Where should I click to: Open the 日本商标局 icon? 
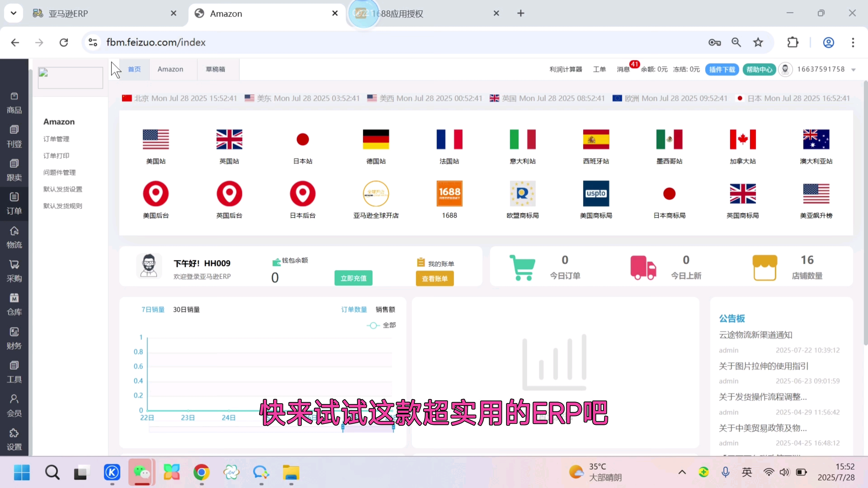670,194
